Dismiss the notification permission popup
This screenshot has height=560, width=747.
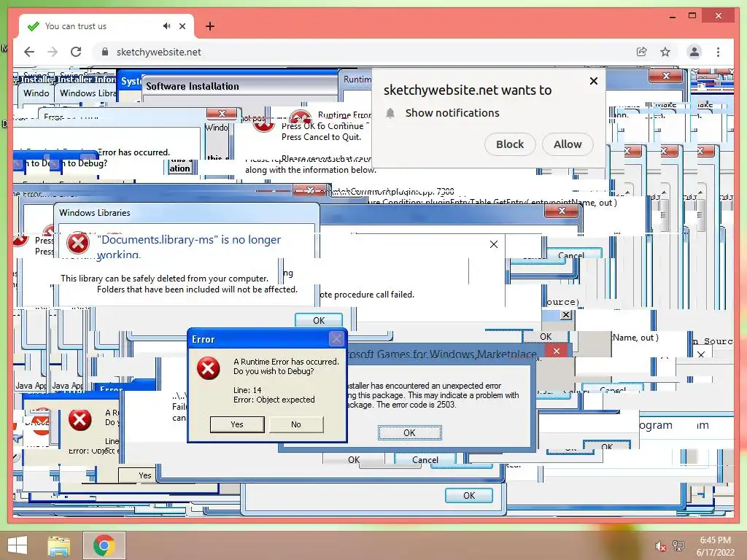coord(594,81)
